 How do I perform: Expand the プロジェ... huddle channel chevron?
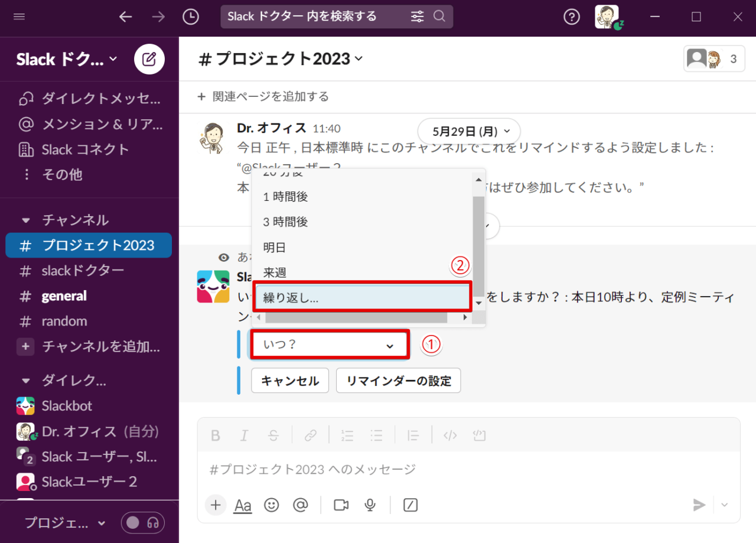(102, 524)
